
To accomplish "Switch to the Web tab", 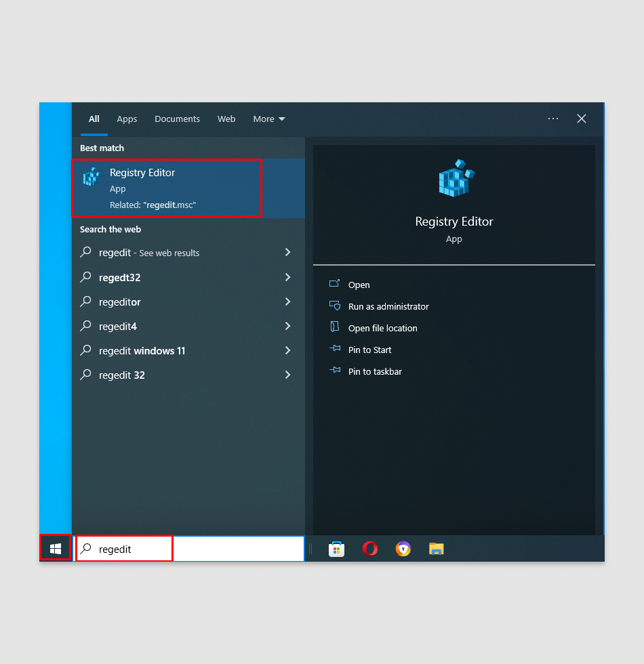I will coord(226,119).
